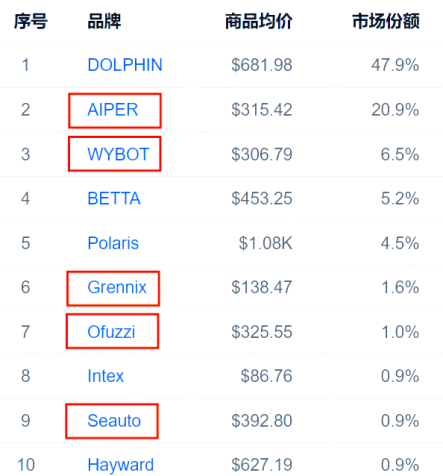Click Polaris price $1.08K cell
Image resolution: width=443 pixels, height=476 pixels.
(x=265, y=243)
